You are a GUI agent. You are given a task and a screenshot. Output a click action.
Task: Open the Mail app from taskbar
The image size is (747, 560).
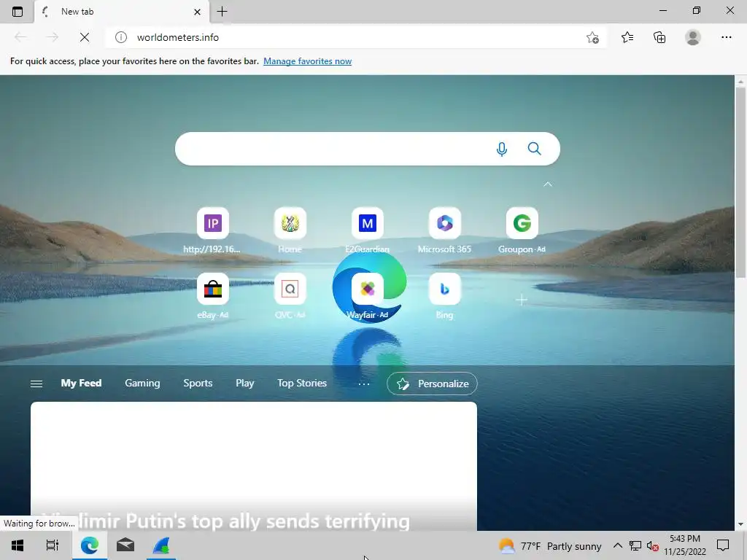pyautogui.click(x=125, y=545)
